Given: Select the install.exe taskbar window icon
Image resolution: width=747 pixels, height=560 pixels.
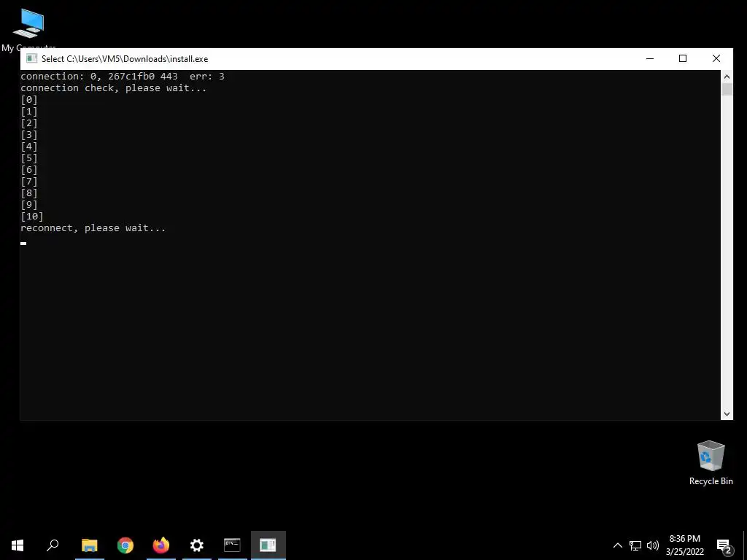Looking at the screenshot, I should [x=268, y=545].
